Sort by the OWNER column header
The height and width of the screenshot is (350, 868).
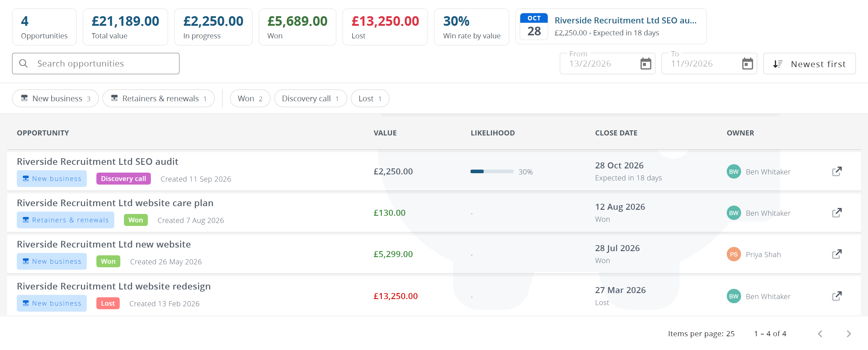pos(740,133)
